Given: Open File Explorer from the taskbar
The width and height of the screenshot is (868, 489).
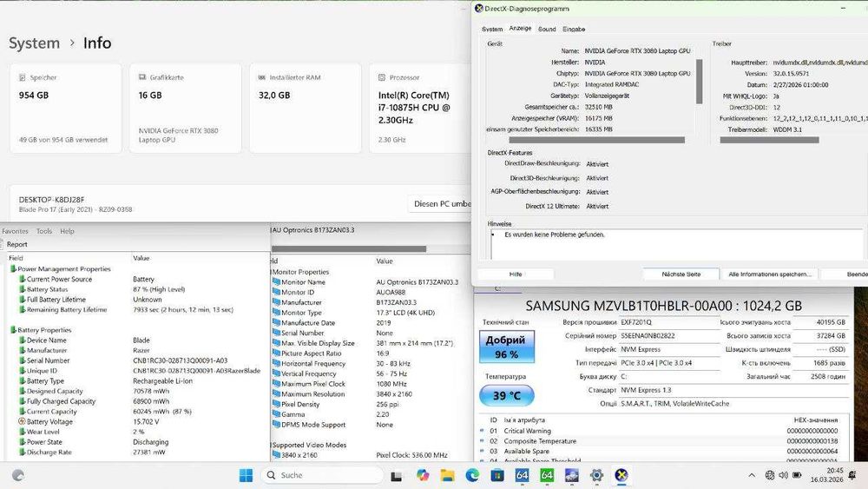Looking at the screenshot, I should pyautogui.click(x=447, y=475).
